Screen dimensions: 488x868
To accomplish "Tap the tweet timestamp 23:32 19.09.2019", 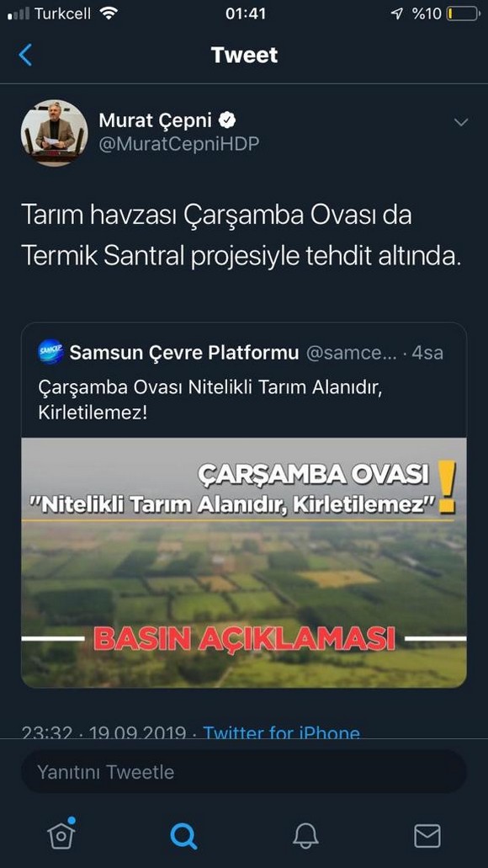I will tap(103, 732).
